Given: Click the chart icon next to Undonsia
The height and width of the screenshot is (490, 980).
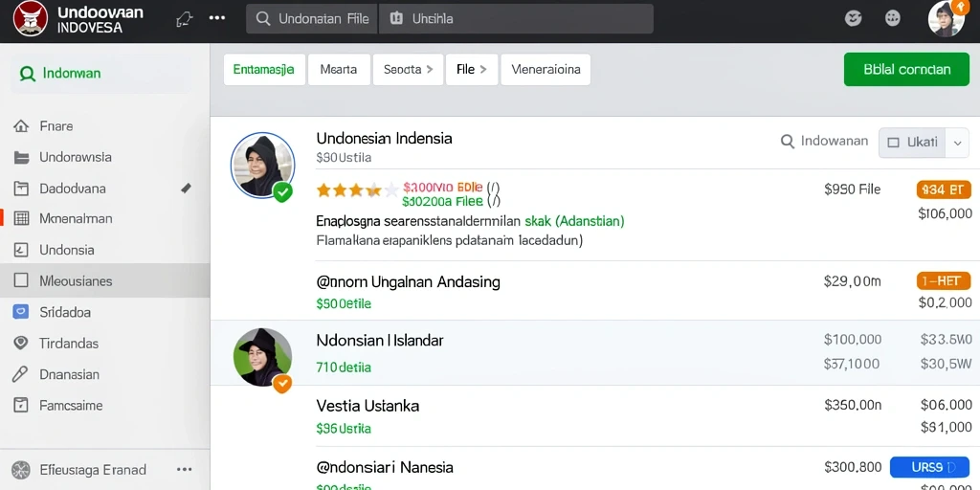Looking at the screenshot, I should pyautogui.click(x=21, y=250).
